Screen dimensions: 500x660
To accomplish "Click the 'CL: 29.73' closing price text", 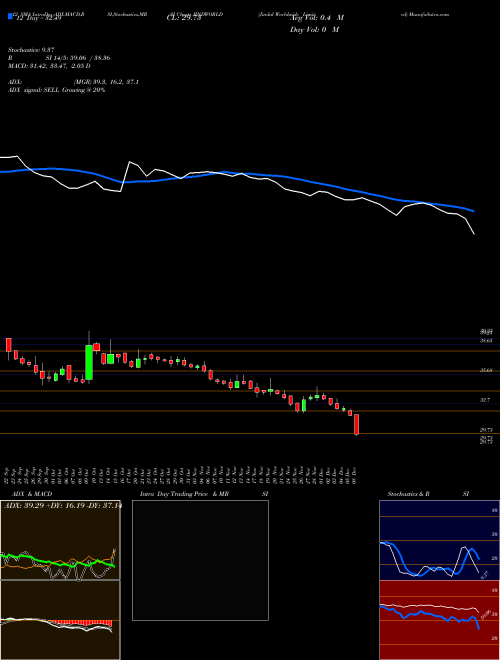I will pyautogui.click(x=183, y=18).
